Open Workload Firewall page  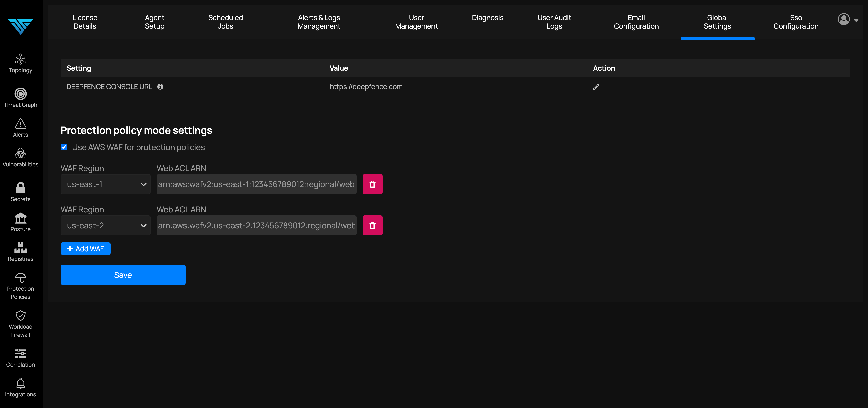pyautogui.click(x=20, y=324)
